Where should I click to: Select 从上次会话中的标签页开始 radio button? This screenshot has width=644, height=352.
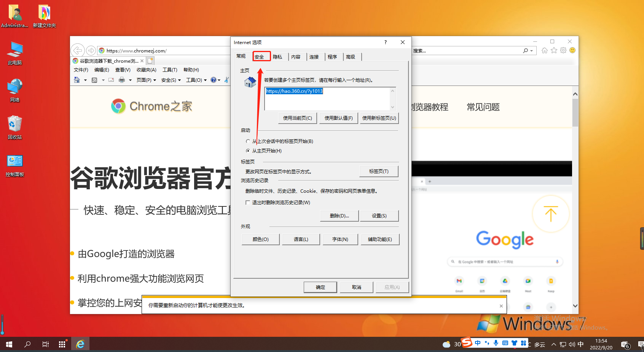point(248,141)
